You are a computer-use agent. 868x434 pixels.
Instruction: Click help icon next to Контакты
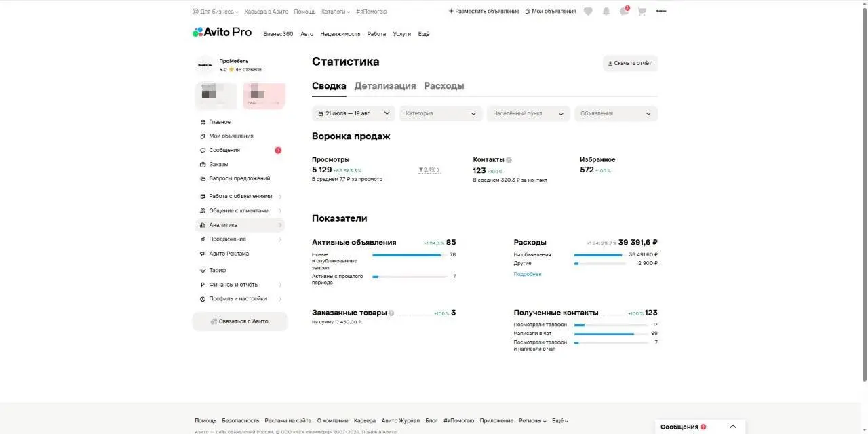pyautogui.click(x=509, y=160)
